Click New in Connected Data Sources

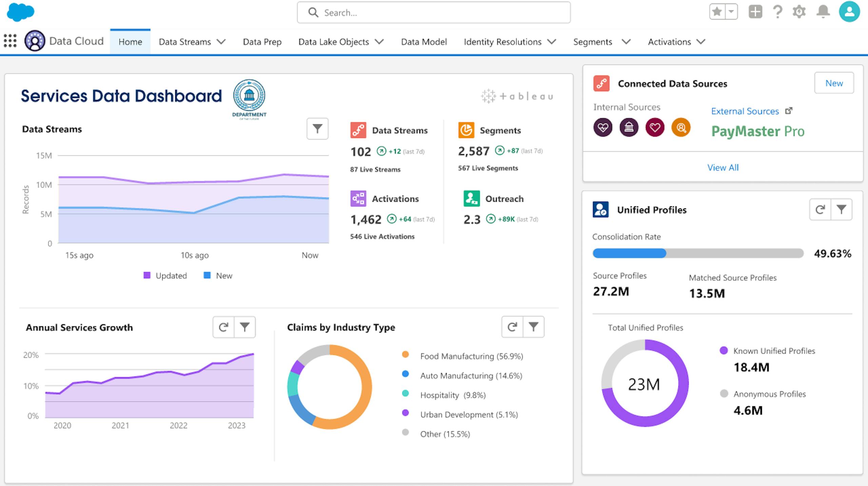pos(834,83)
